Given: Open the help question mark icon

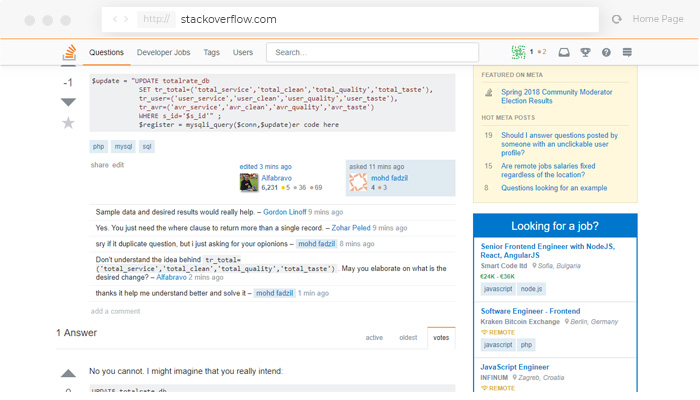Looking at the screenshot, I should click(x=606, y=52).
